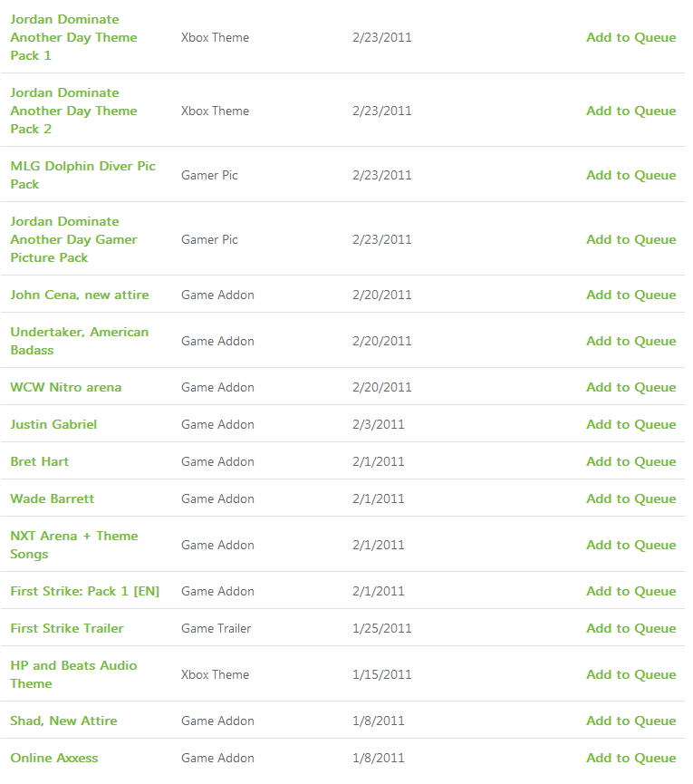Add Theme Pack 1 to queue
Screen dimensions: 693x784
tap(631, 37)
